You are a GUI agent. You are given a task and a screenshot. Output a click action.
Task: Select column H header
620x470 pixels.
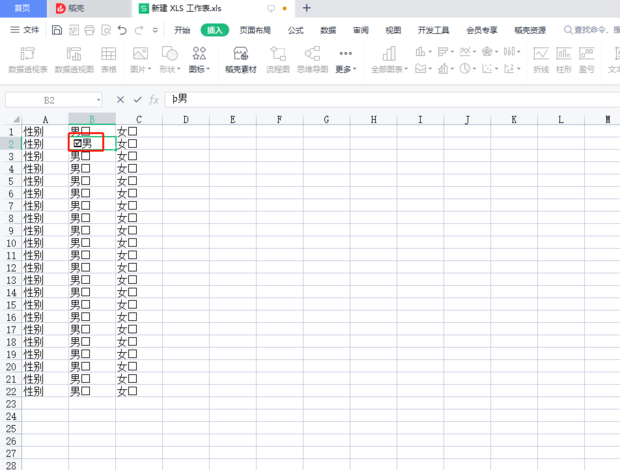click(373, 119)
